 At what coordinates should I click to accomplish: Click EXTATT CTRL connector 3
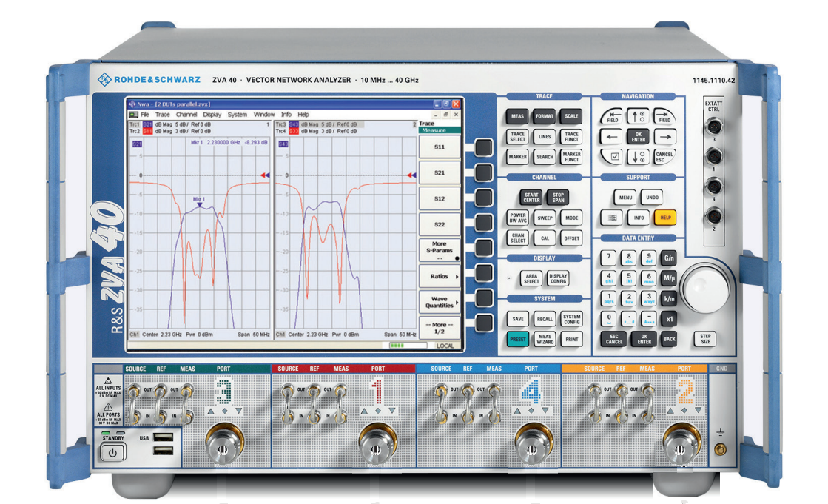click(x=714, y=127)
